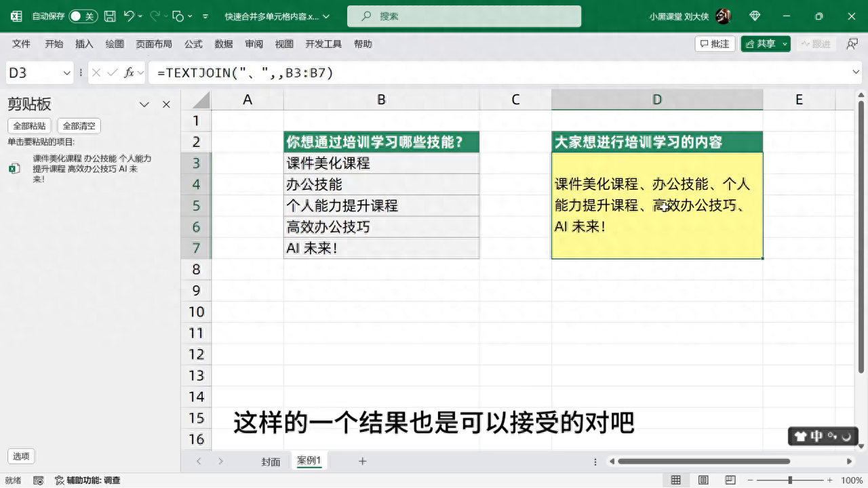Viewport: 868px width, 488px height.
Task: Open clipboard pane options dropdown arrow
Action: 144,104
